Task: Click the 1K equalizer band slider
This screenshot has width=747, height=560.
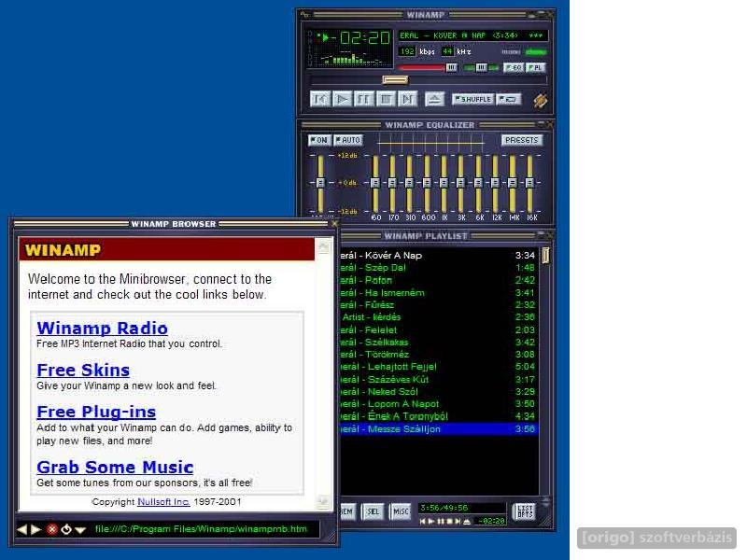Action: point(444,183)
